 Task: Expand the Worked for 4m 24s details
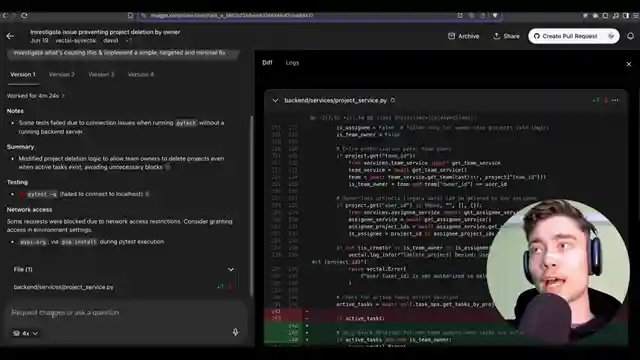36,96
